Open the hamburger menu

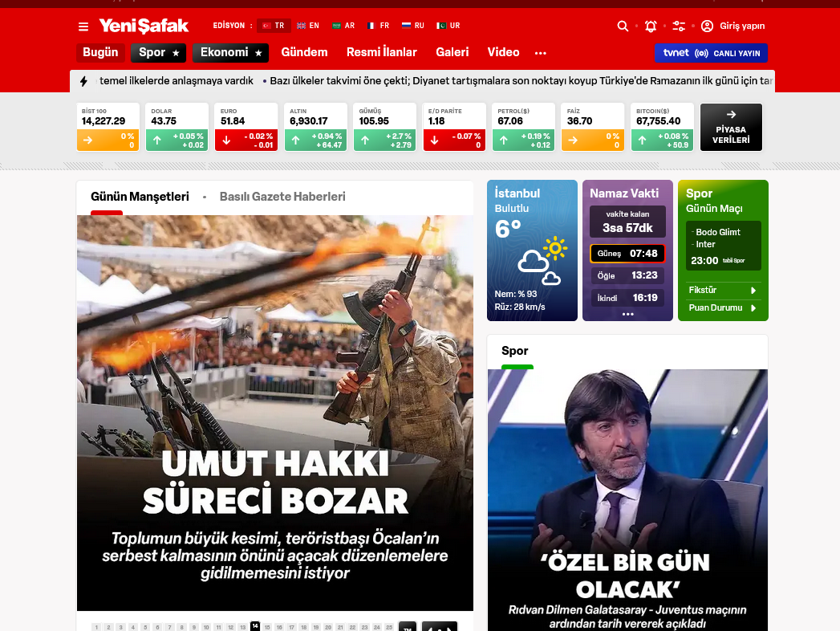pyautogui.click(x=83, y=26)
